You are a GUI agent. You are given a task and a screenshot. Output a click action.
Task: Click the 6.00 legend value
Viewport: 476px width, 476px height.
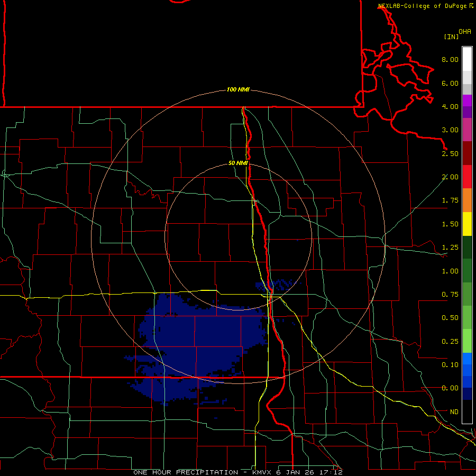tap(450, 83)
